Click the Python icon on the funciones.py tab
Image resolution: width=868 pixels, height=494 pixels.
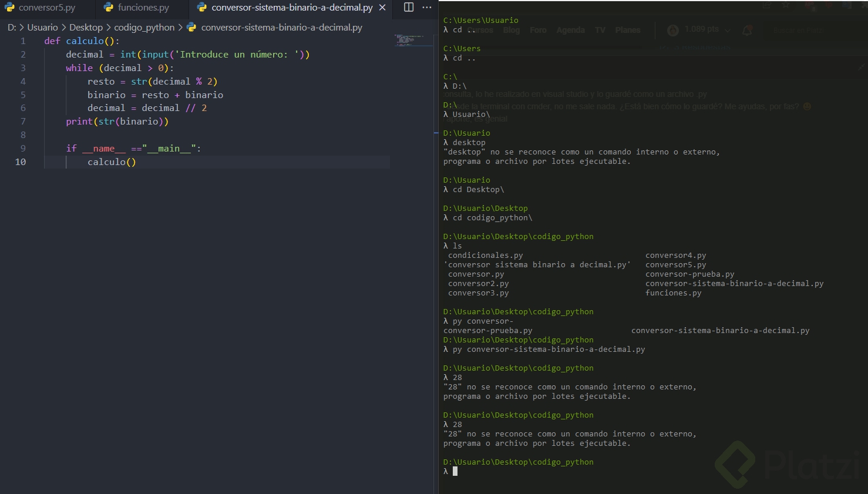(x=109, y=8)
